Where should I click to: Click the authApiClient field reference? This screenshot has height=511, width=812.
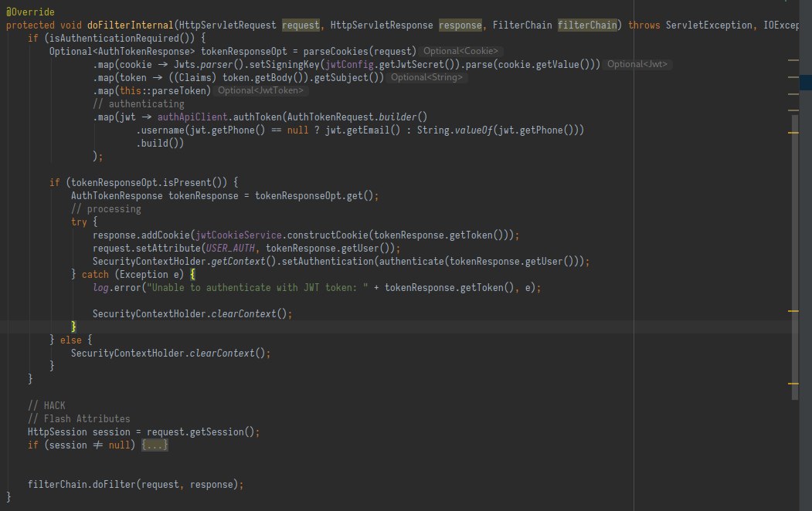pyautogui.click(x=192, y=117)
